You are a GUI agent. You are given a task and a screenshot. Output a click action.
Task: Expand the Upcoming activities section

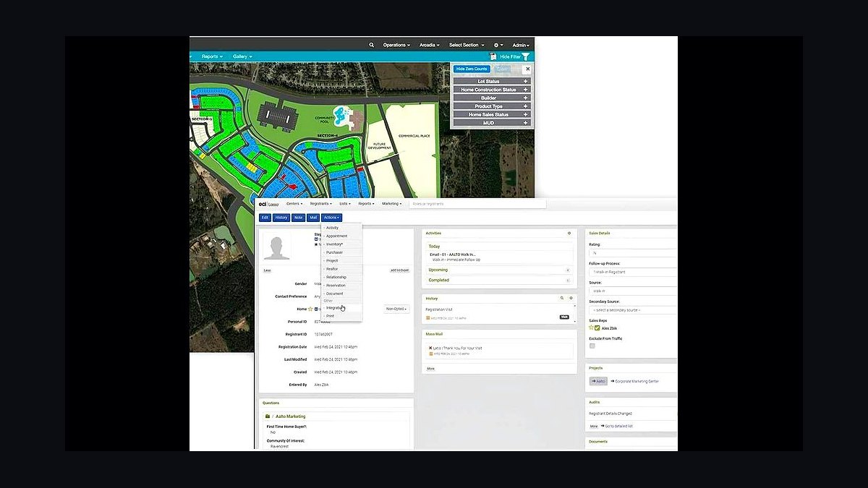coord(498,270)
